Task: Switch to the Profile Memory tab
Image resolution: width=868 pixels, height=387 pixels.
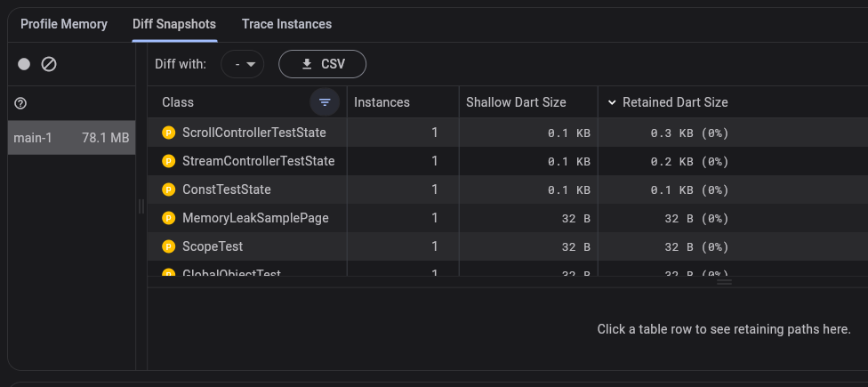Action: pyautogui.click(x=64, y=24)
